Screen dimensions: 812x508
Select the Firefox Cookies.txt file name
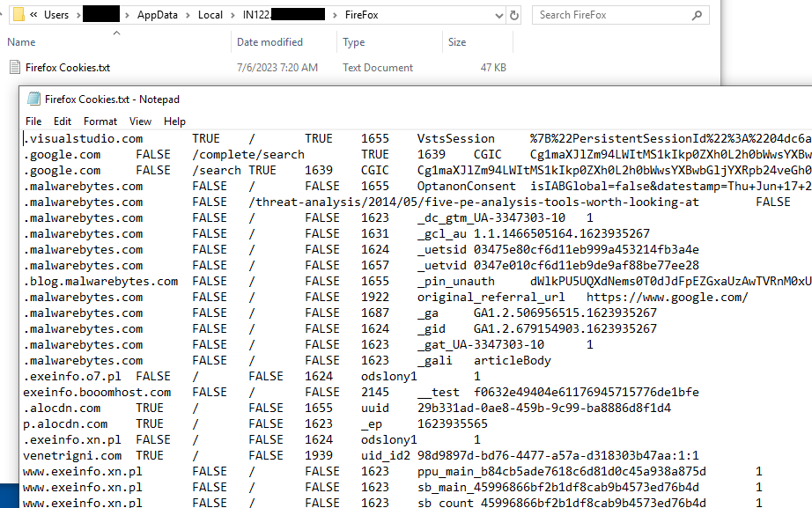pyautogui.click(x=68, y=67)
